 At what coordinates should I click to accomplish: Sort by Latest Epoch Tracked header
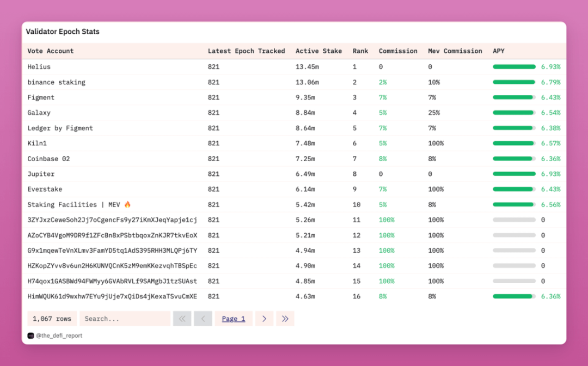(246, 51)
